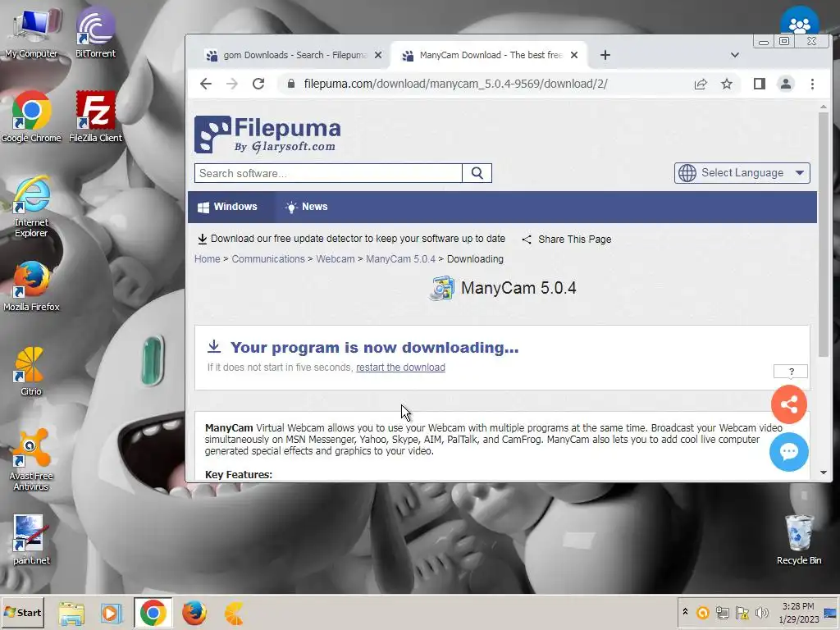Open ManyCam 5.0.4 breadcrumb link
This screenshot has width=840, height=630.
pyautogui.click(x=400, y=258)
